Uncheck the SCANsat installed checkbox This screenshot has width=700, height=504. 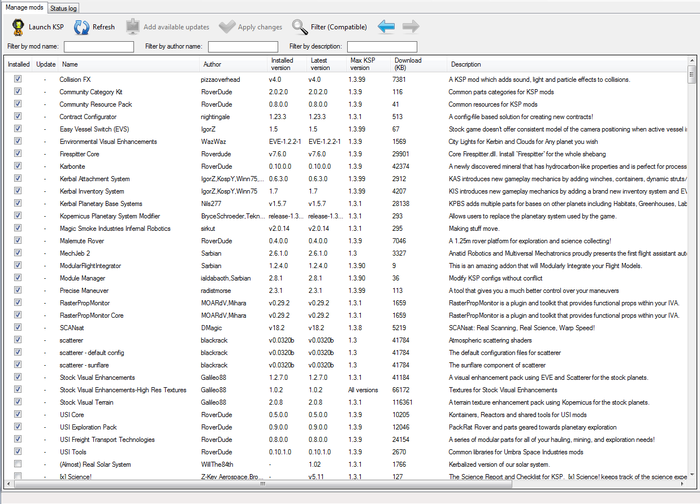pos(18,327)
